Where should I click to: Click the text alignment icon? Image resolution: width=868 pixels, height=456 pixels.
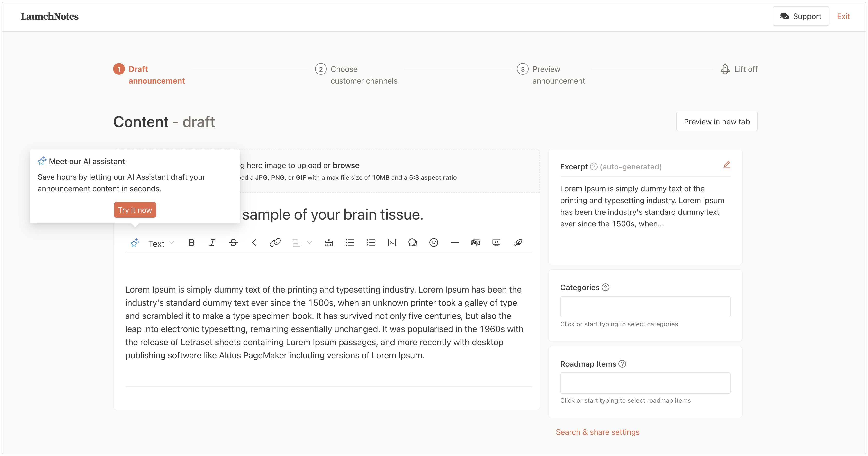pos(296,243)
